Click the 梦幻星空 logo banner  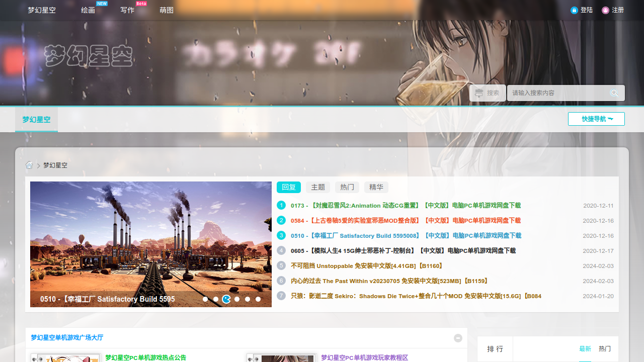coord(89,56)
